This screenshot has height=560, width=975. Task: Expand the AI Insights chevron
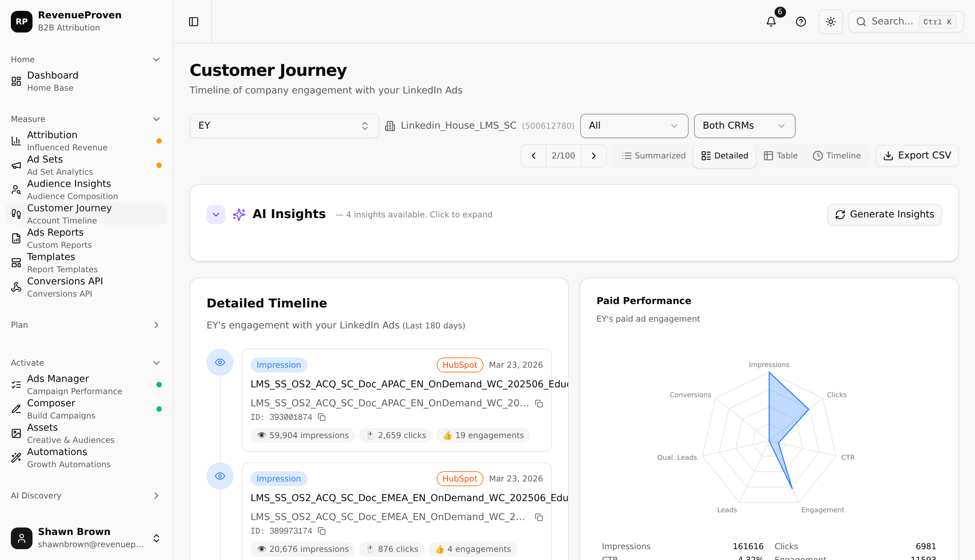(216, 214)
